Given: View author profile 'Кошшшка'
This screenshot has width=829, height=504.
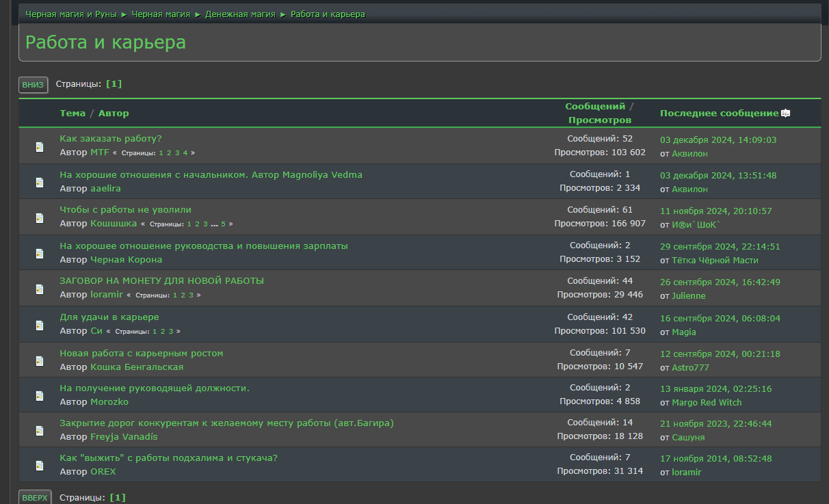Looking at the screenshot, I should pyautogui.click(x=114, y=224).
